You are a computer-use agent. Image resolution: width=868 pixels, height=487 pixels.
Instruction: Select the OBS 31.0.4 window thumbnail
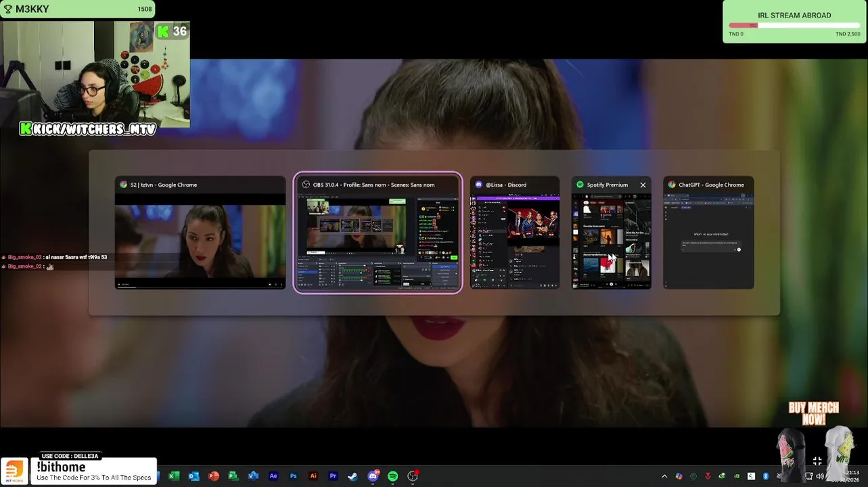pyautogui.click(x=378, y=233)
